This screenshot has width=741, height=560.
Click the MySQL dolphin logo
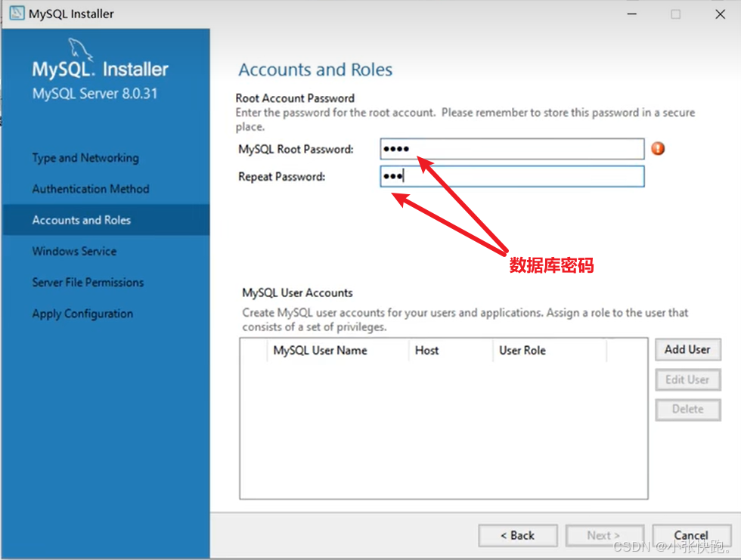[79, 48]
